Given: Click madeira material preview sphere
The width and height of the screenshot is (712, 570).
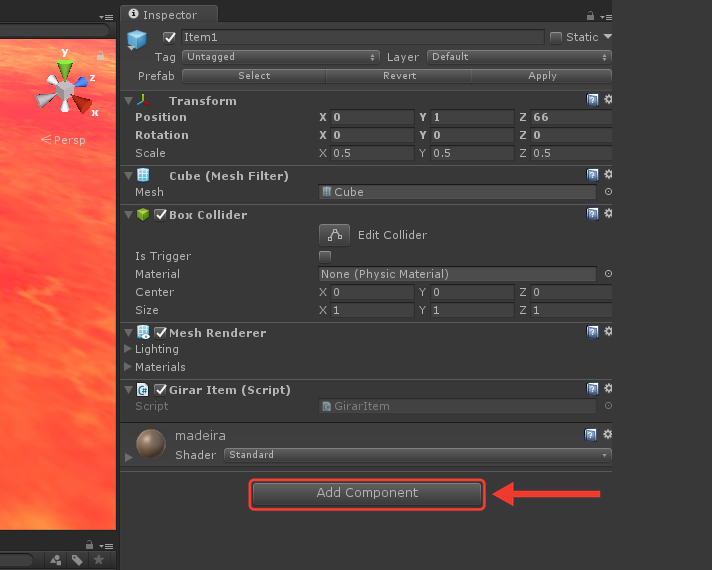Looking at the screenshot, I should click(x=151, y=444).
